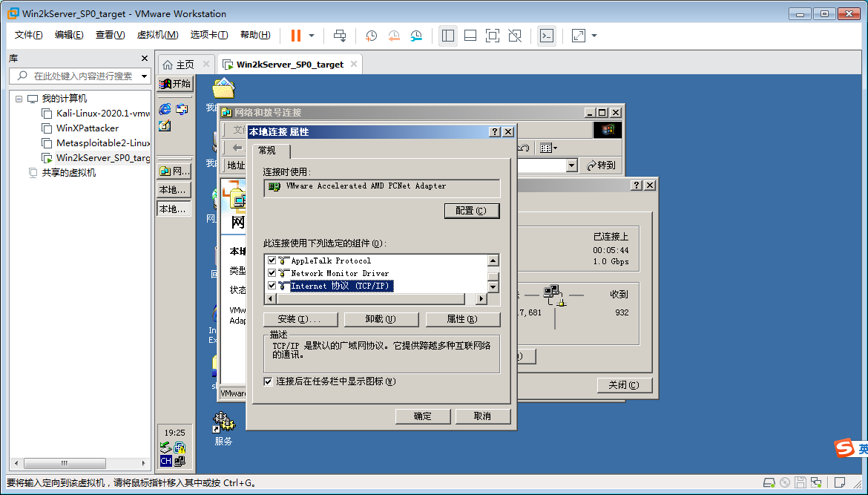Enter full screen mode icon
The width and height of the screenshot is (868, 495).
click(x=492, y=36)
